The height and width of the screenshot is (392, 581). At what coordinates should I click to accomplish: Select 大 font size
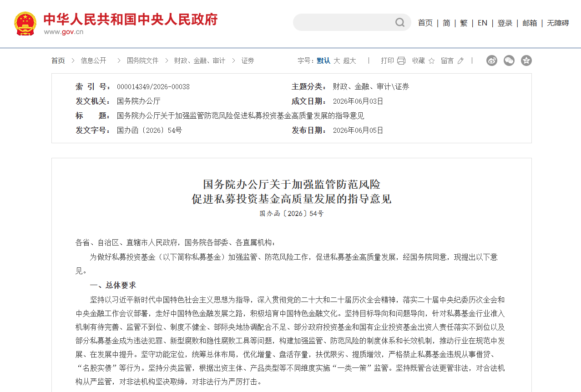tap(337, 60)
